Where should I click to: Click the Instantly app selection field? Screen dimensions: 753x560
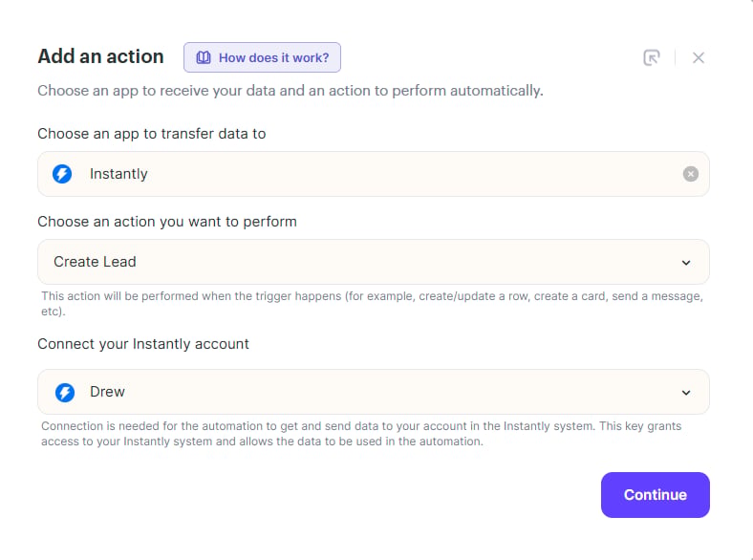[373, 174]
